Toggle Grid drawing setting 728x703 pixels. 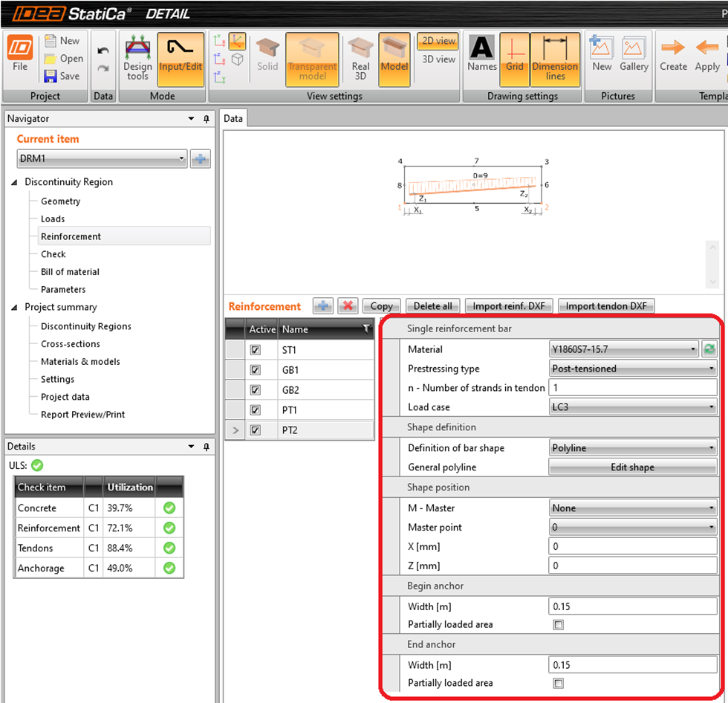point(515,59)
